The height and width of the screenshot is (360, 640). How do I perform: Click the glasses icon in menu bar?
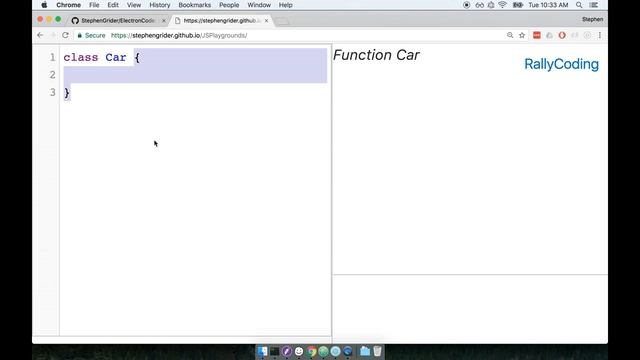coord(480,5)
